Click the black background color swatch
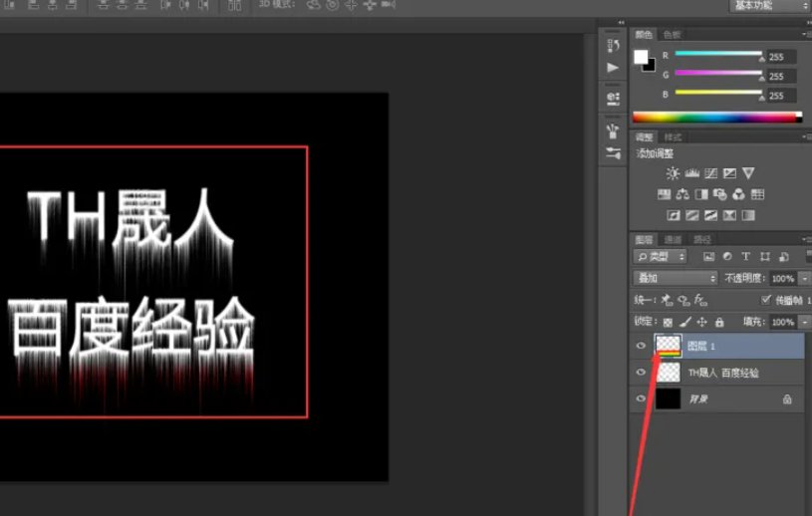 651,67
